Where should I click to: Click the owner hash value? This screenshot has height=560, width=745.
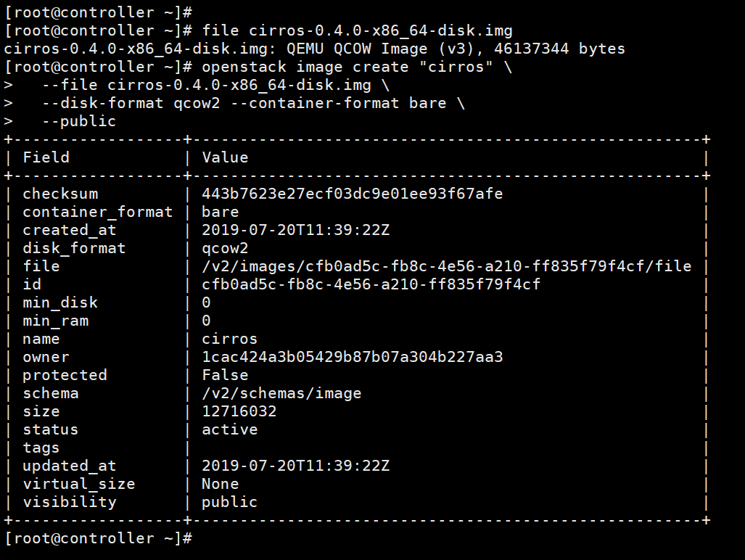click(352, 357)
